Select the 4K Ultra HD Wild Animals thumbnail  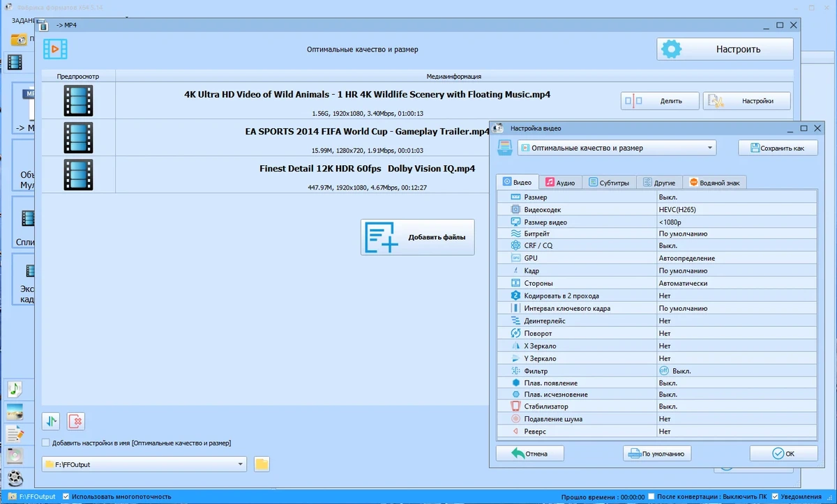pos(78,100)
